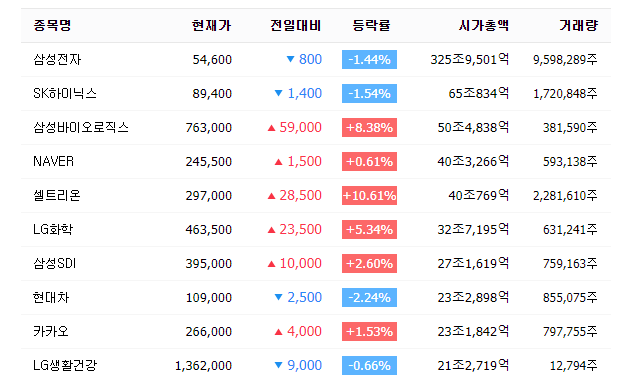Click the blue down arrow beside 9,000
Image resolution: width=619 pixels, height=388 pixels.
278,365
